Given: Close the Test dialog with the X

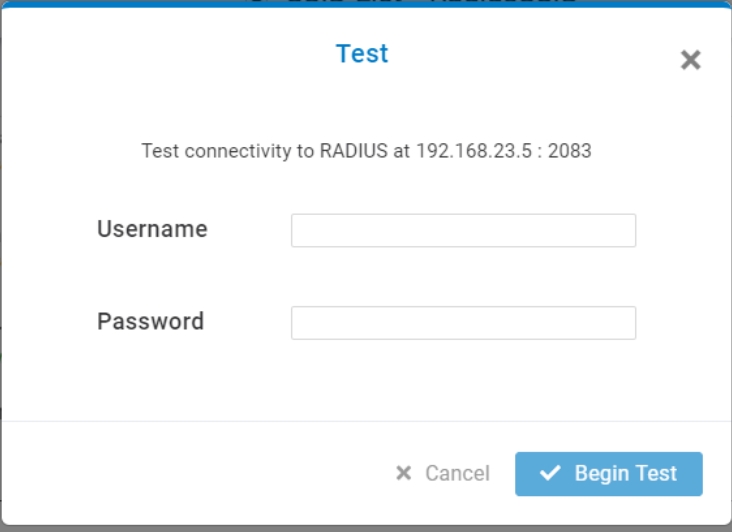Looking at the screenshot, I should point(690,60).
